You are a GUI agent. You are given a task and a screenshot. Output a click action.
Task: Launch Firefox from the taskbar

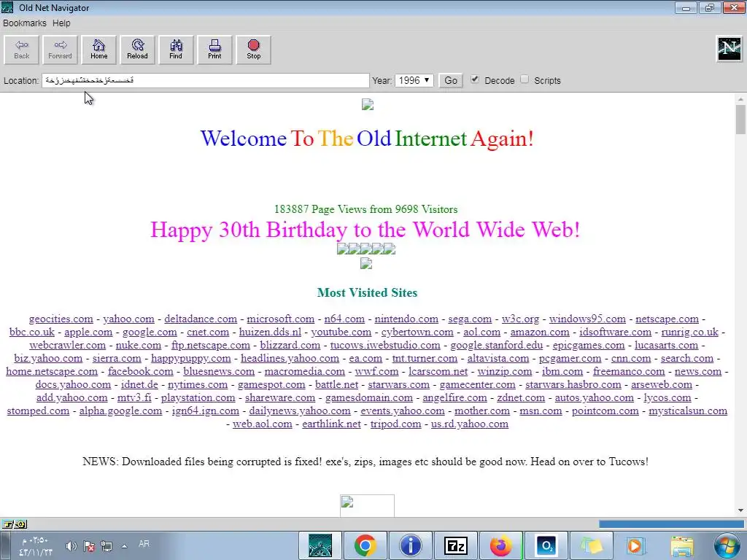pos(500,545)
